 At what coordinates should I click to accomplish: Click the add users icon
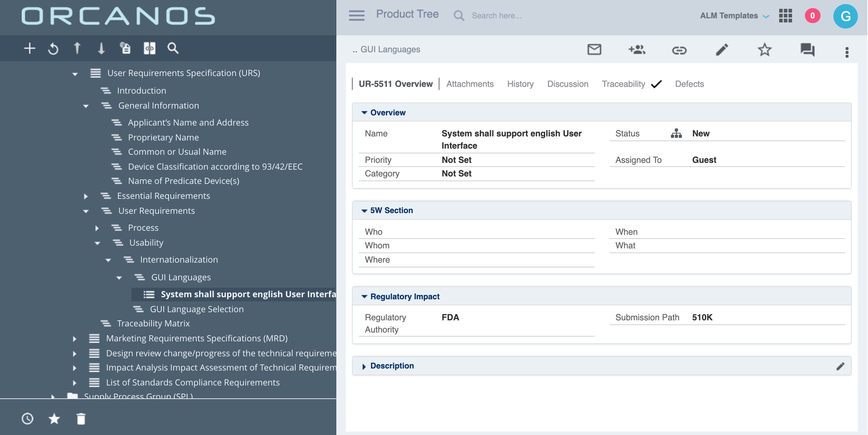point(636,50)
